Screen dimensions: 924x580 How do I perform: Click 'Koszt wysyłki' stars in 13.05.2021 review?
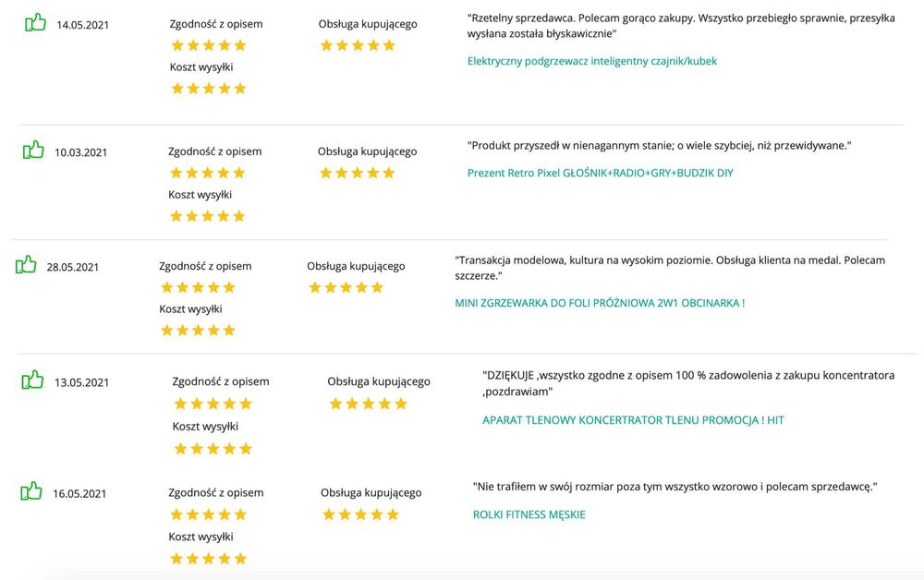click(213, 449)
